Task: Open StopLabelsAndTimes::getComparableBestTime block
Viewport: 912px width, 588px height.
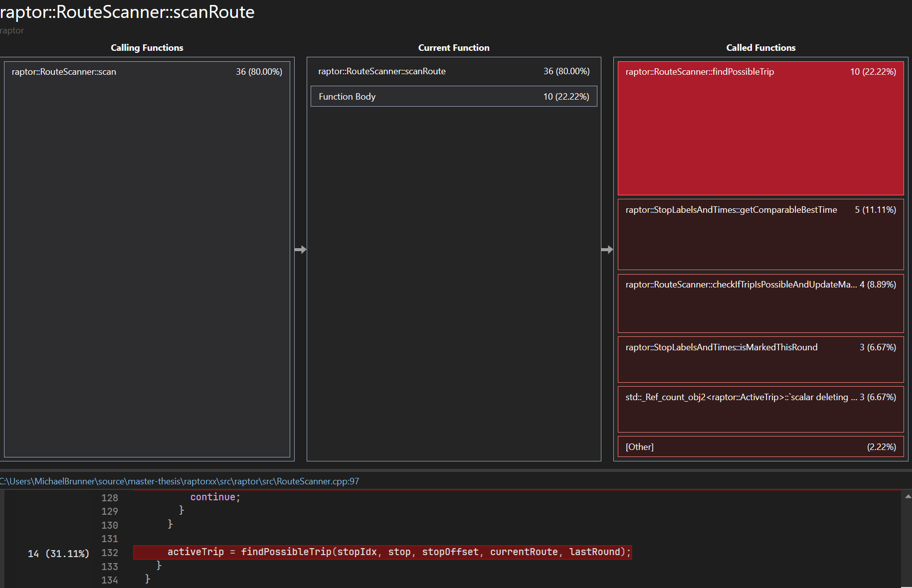Action: point(760,234)
